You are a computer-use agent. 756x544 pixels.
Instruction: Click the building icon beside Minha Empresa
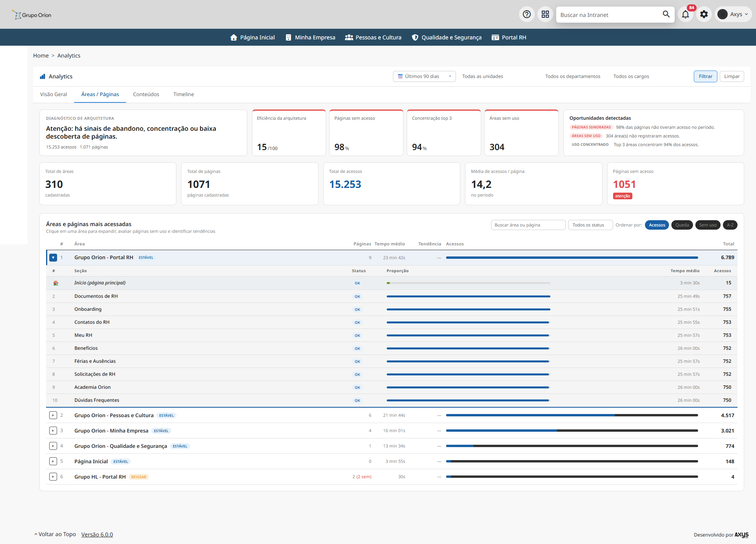288,37
